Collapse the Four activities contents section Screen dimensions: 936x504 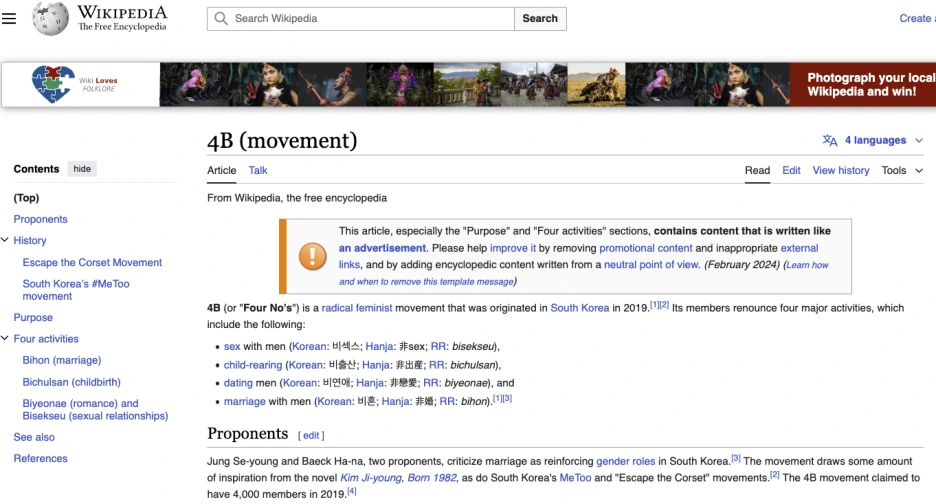(x=5, y=339)
